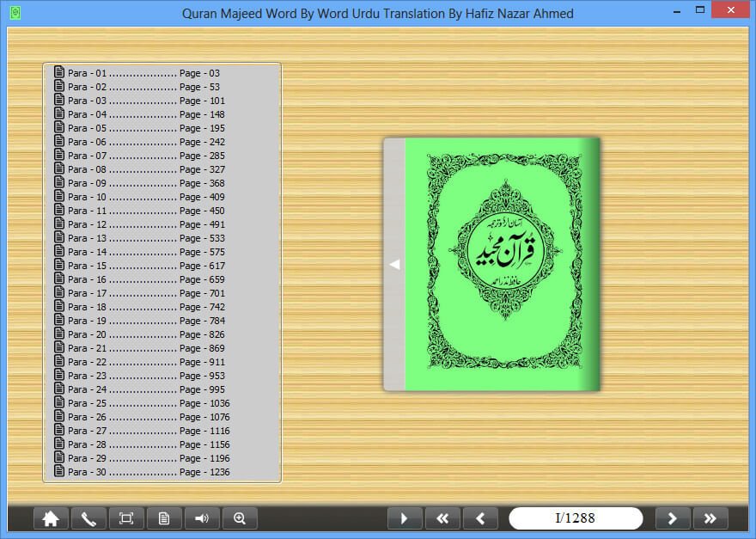This screenshot has width=756, height=539.
Task: Close the Quran Majeed window
Action: pyautogui.click(x=731, y=9)
